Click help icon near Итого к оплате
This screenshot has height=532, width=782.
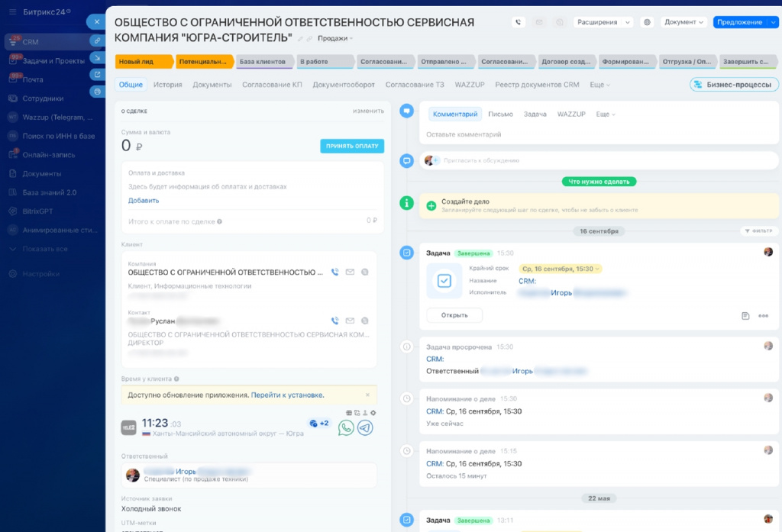[219, 221]
